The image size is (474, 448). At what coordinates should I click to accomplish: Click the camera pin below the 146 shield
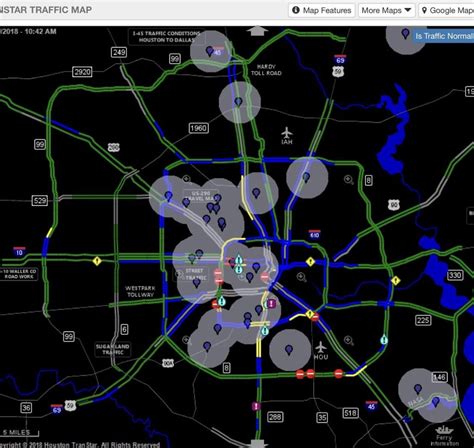tap(435, 402)
